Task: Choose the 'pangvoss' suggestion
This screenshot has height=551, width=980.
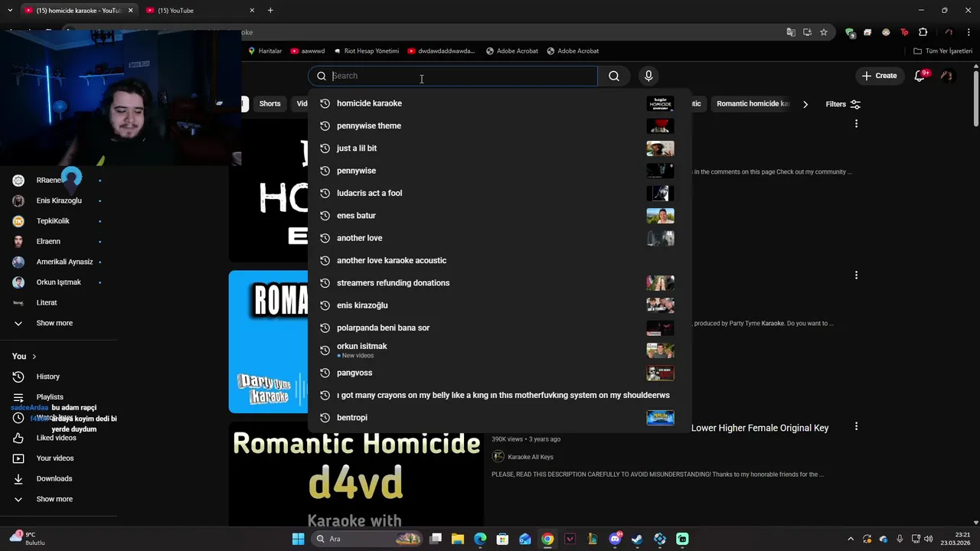Action: click(x=499, y=373)
